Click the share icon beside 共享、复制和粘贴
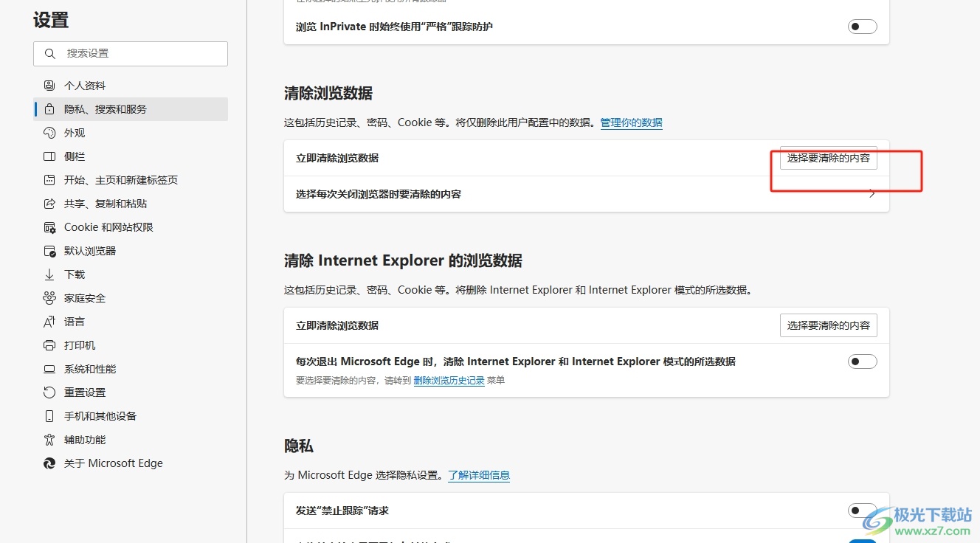 click(49, 204)
